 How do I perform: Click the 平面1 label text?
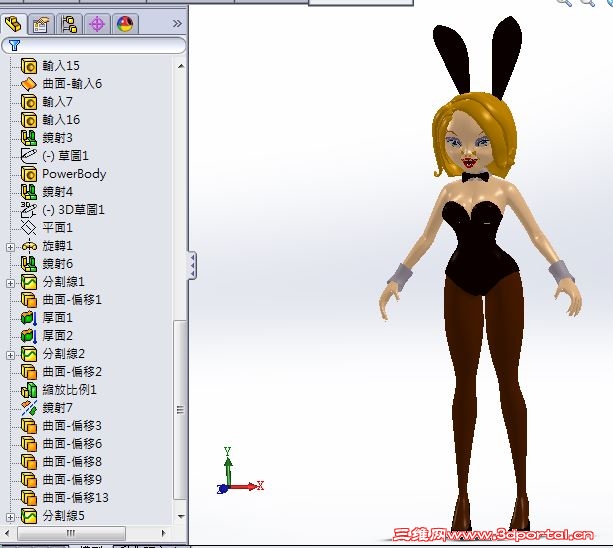coord(57,227)
